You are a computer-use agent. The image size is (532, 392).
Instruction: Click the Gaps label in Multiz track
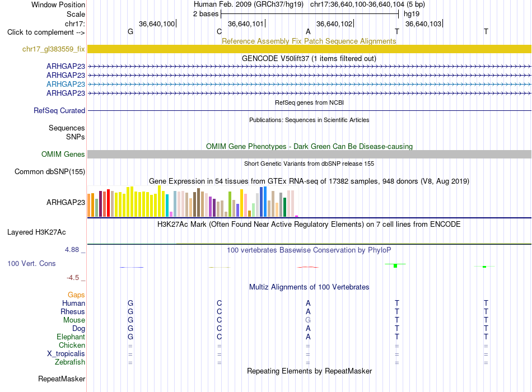pos(76,295)
